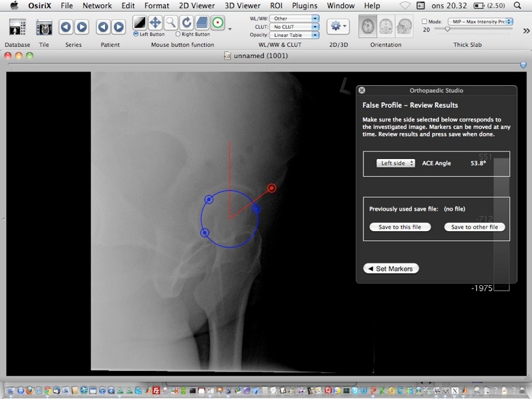Select the circular ROI tool
Image resolution: width=532 pixels, height=399 pixels.
tap(218, 23)
